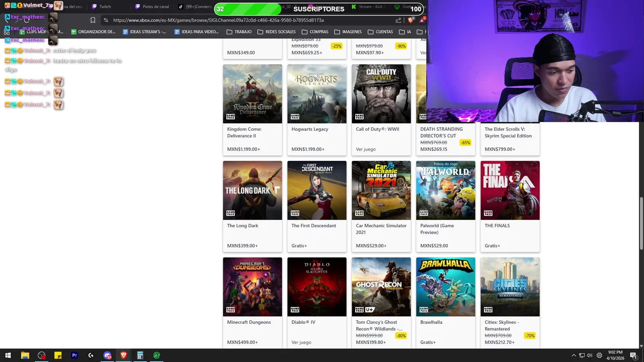
Task: Open the Cities: Skylines Remastered cover
Action: click(x=510, y=287)
